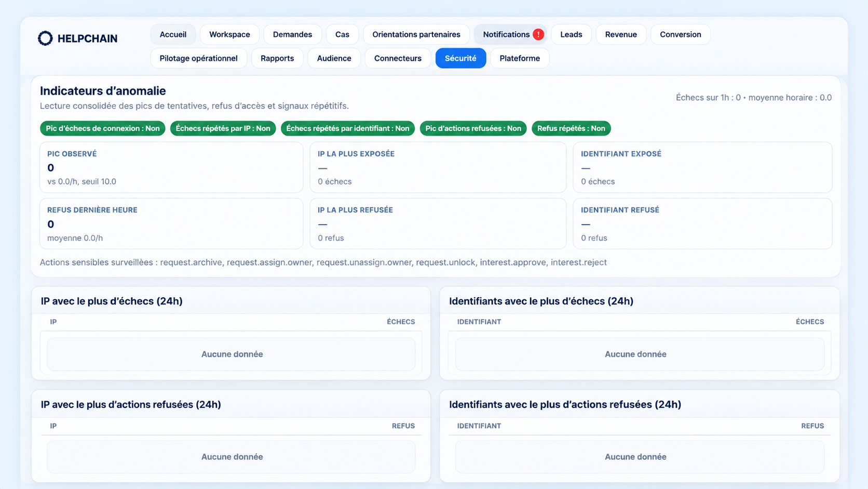Open the Revenue tab
Viewport: 868px width, 489px height.
pyautogui.click(x=621, y=34)
